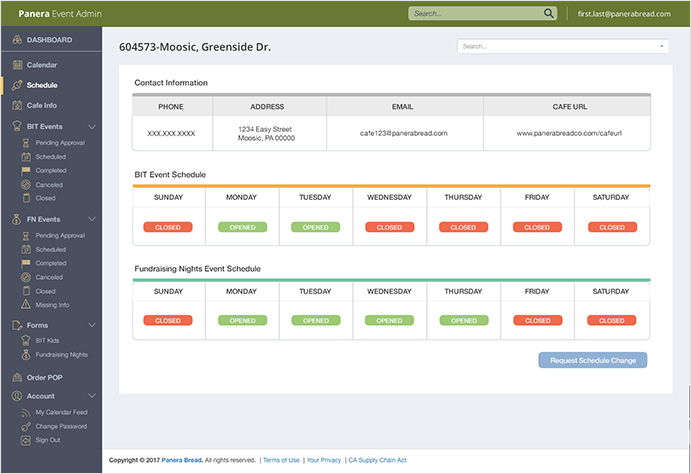Open Missing Info under FN Events

point(52,305)
